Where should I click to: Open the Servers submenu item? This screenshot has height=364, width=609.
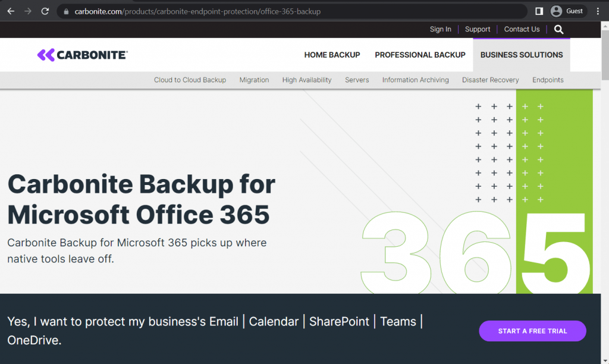click(x=357, y=80)
